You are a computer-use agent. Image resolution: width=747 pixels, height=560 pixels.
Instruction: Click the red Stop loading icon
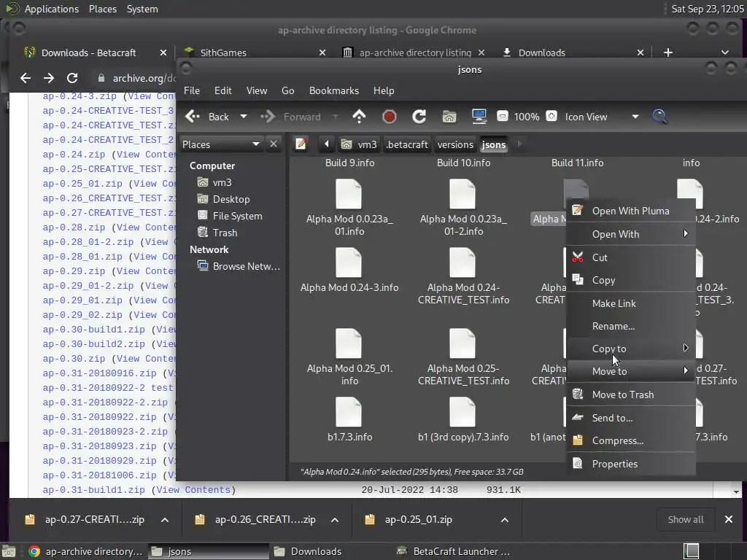tap(390, 117)
